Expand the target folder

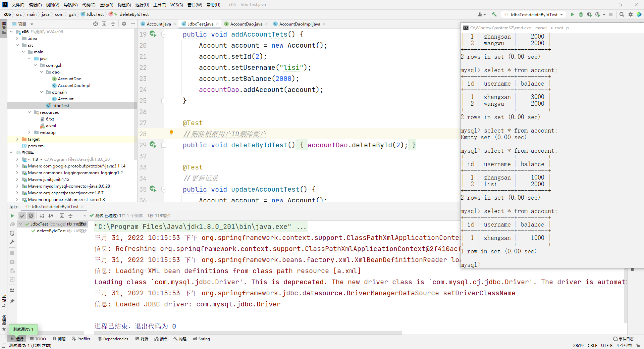(17, 139)
